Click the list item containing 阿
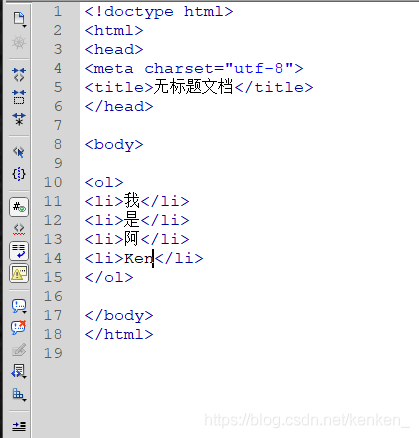This screenshot has width=419, height=438. pos(137,239)
